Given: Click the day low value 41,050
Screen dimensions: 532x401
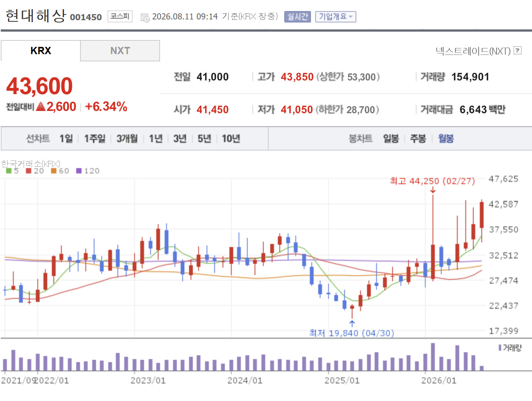Looking at the screenshot, I should point(297,110).
